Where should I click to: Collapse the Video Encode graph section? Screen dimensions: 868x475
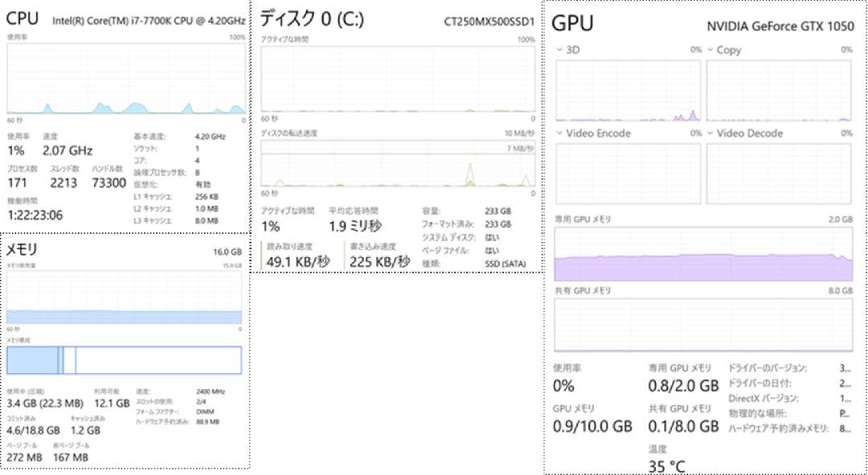[559, 133]
